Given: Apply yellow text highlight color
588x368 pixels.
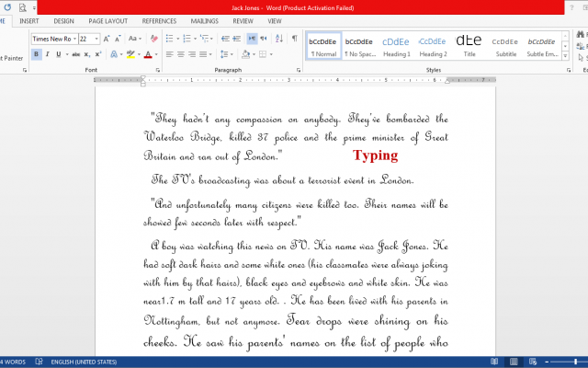Looking at the screenshot, I should pos(130,54).
